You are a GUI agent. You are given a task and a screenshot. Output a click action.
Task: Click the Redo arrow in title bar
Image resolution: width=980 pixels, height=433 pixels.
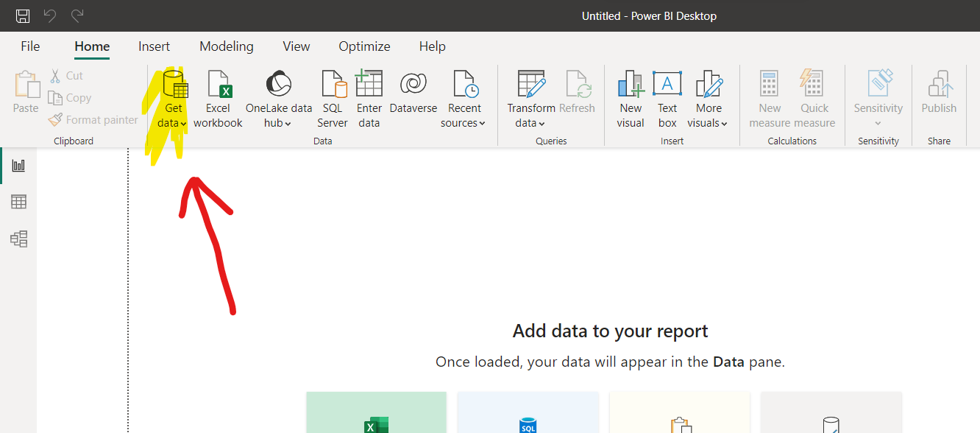pyautogui.click(x=77, y=15)
